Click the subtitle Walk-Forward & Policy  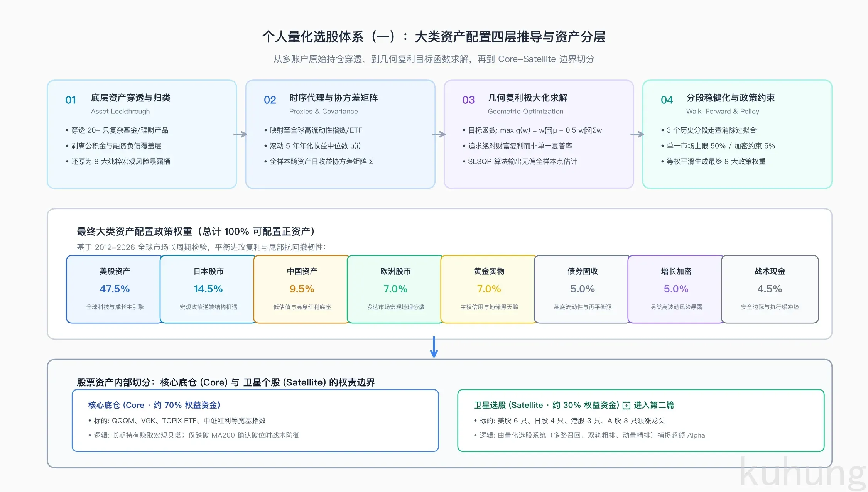coord(723,111)
